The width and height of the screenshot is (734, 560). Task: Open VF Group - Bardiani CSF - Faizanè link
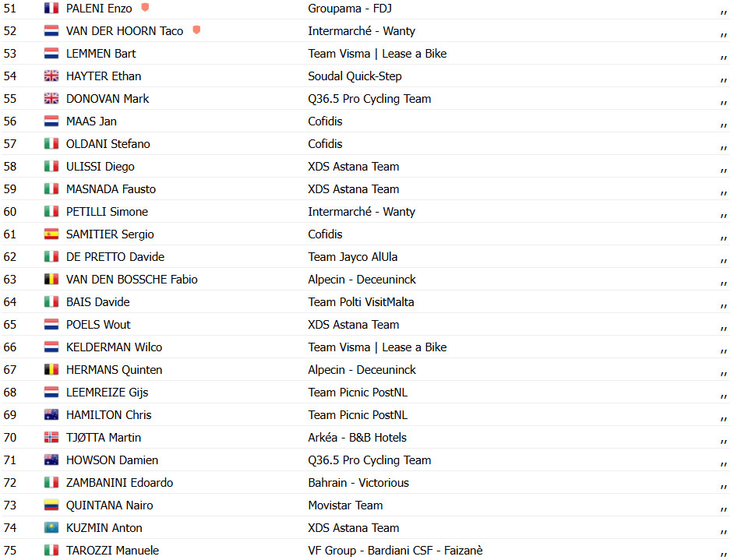[x=395, y=550]
